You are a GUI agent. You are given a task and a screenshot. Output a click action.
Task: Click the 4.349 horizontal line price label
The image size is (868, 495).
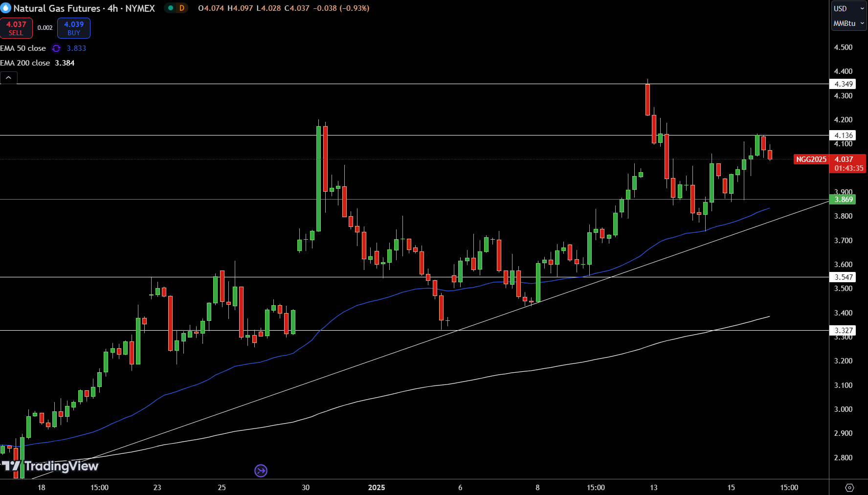(843, 84)
